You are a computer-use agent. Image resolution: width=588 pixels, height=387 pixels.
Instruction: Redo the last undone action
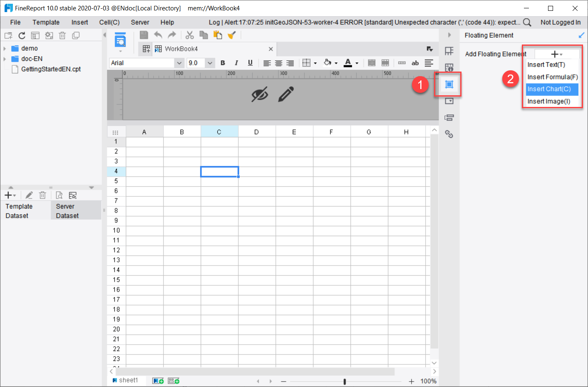coord(172,35)
